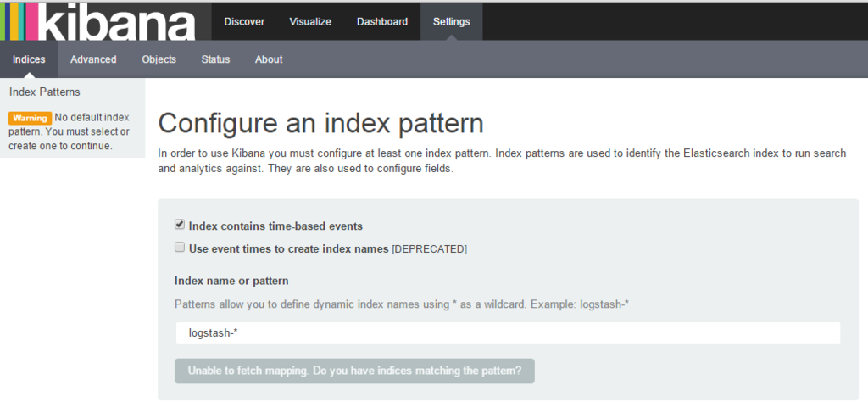868x413 pixels.
Task: Select the Settings tab
Action: (x=451, y=21)
